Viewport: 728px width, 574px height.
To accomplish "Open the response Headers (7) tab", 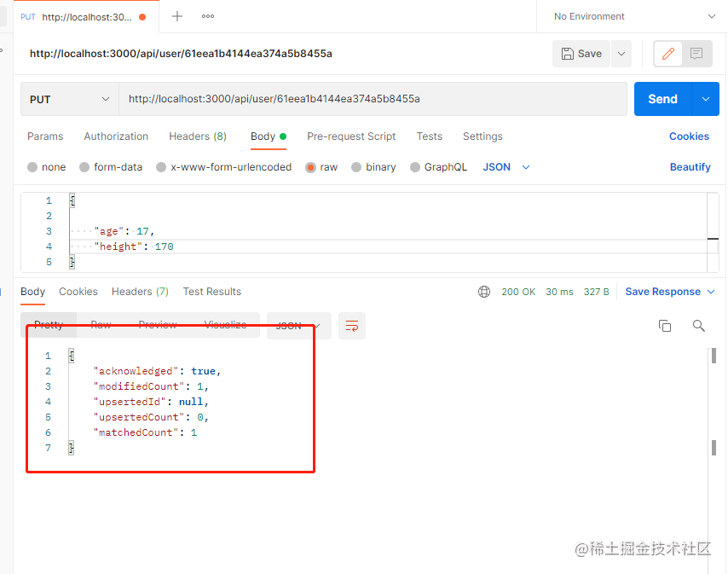I will coord(140,291).
